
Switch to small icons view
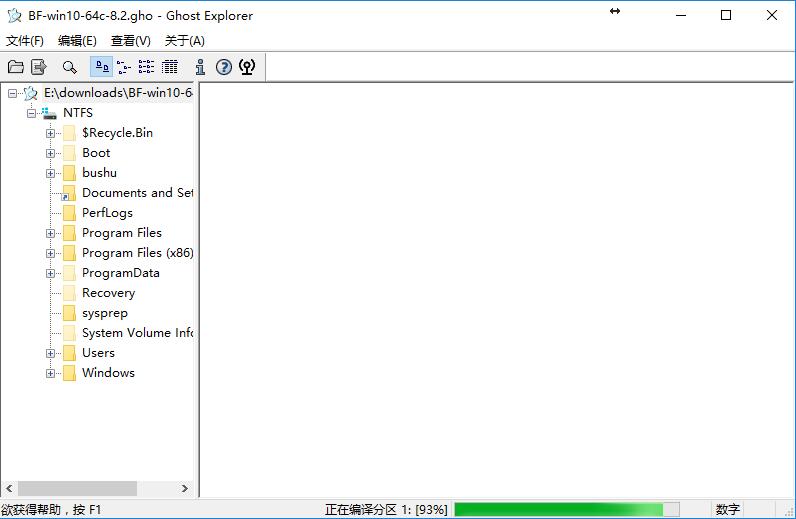point(123,67)
